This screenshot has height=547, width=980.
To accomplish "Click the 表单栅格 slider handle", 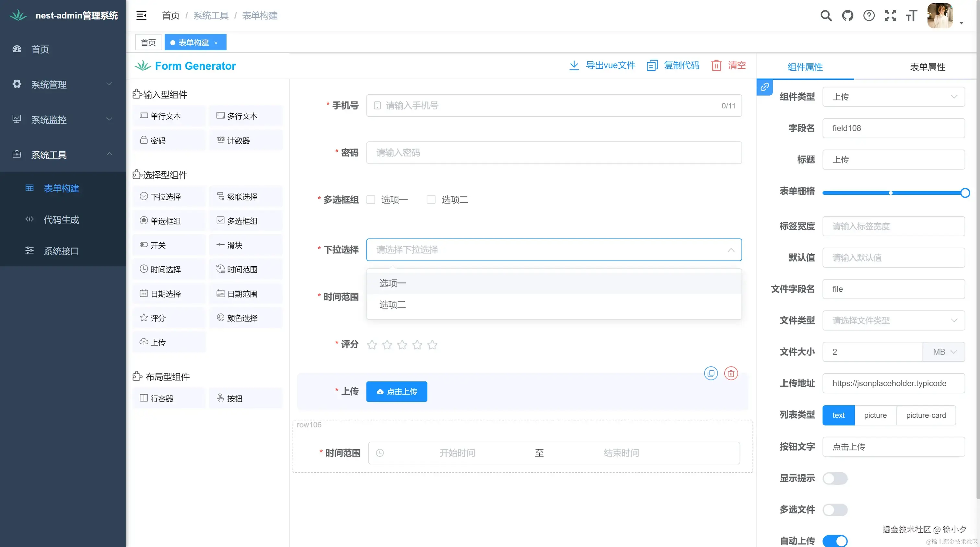I will click(965, 193).
